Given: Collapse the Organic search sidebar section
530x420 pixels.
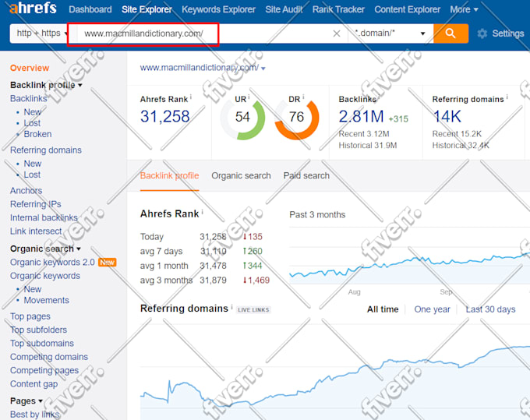Looking at the screenshot, I should 45,249.
